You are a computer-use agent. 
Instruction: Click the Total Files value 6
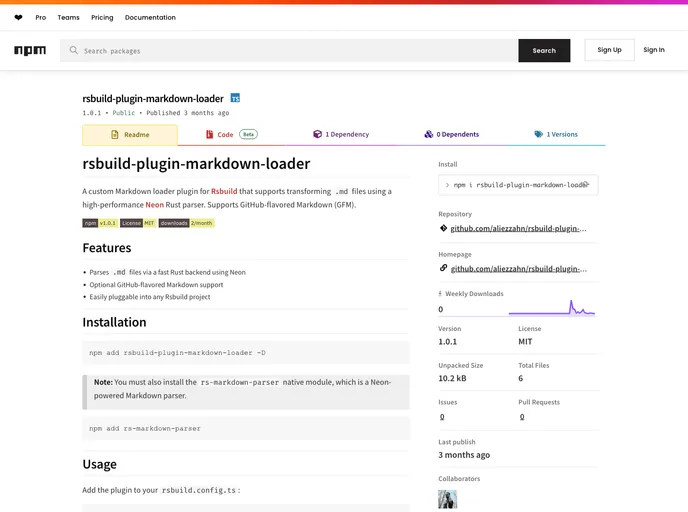(521, 378)
